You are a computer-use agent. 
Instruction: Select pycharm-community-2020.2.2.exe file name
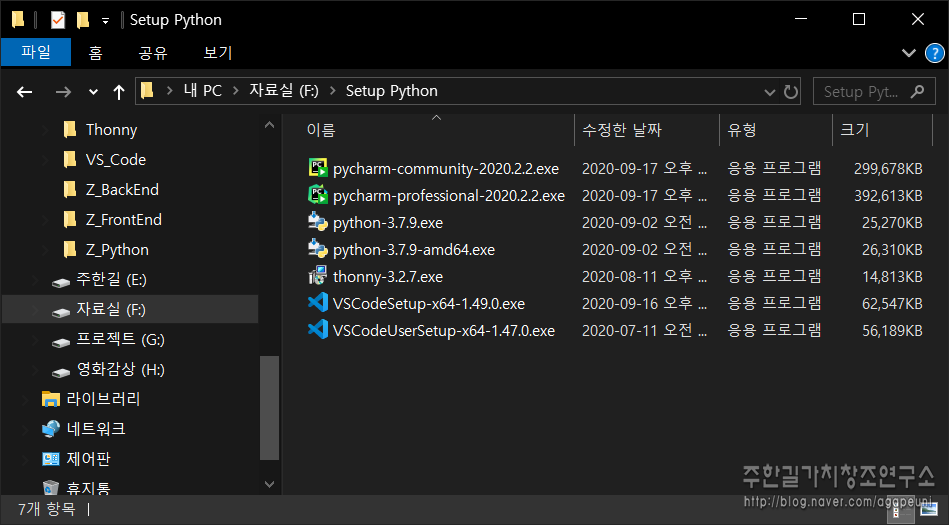click(x=445, y=168)
